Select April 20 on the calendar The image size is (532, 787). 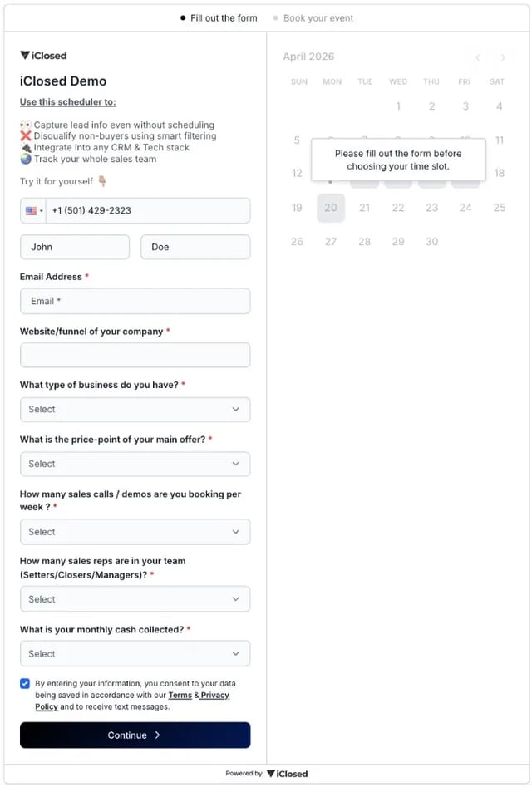[331, 208]
